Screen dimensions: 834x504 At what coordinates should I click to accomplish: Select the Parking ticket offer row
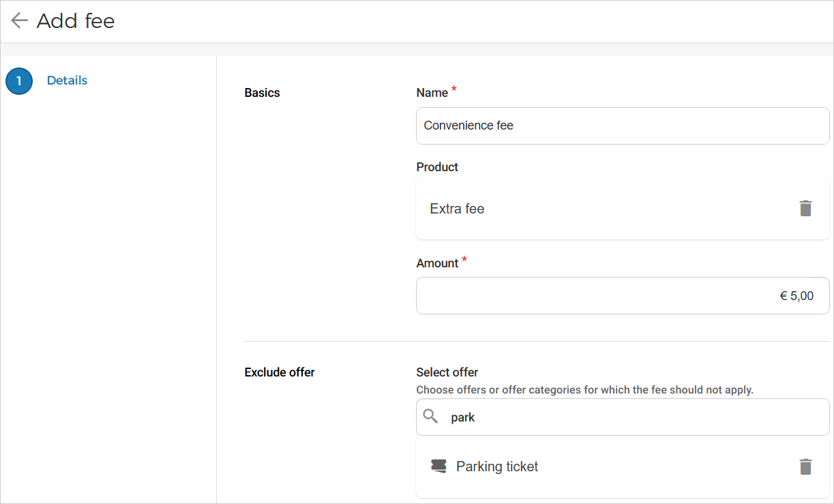623,466
